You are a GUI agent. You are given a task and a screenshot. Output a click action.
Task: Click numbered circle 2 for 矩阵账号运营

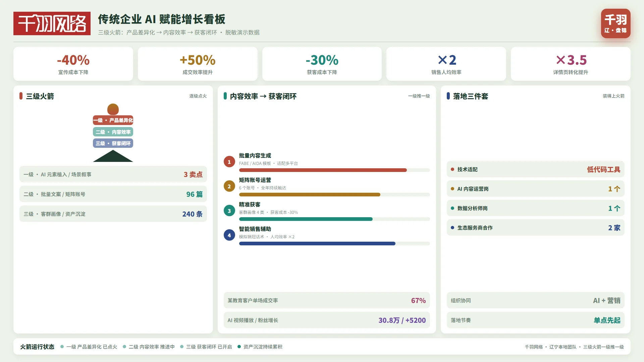tap(229, 186)
